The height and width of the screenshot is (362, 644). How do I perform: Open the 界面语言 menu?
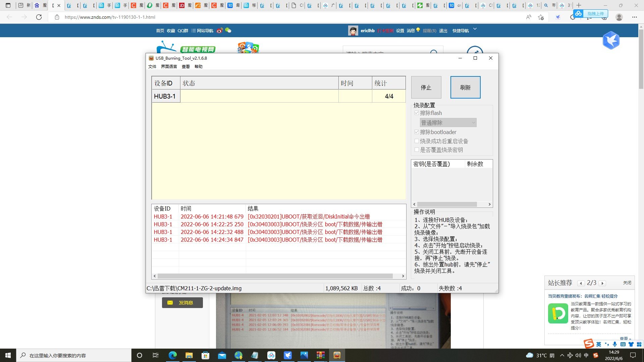[169, 67]
